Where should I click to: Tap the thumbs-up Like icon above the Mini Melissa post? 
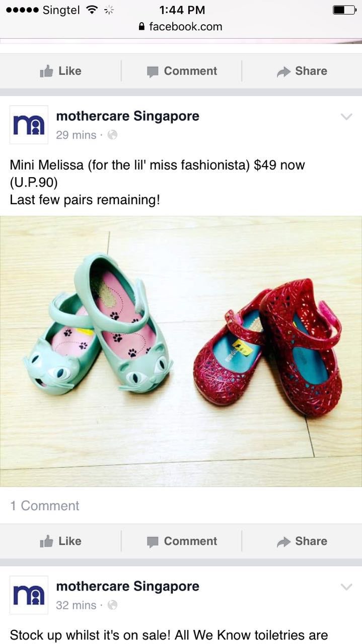point(46,71)
